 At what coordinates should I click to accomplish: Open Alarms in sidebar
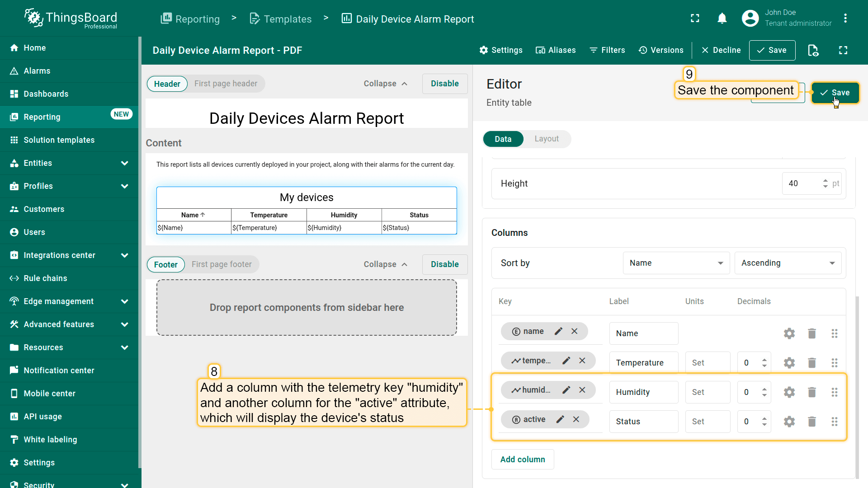[69, 71]
